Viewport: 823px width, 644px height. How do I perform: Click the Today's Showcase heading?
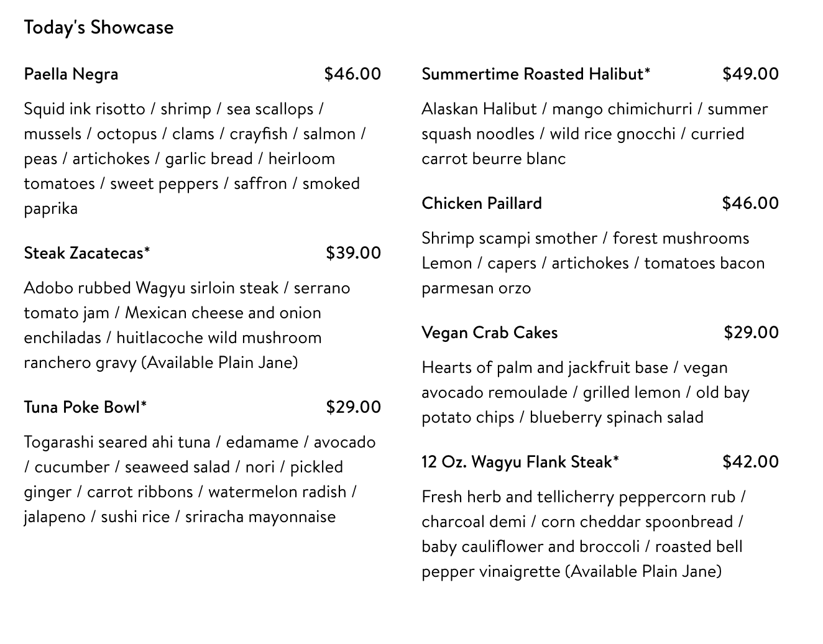[98, 27]
